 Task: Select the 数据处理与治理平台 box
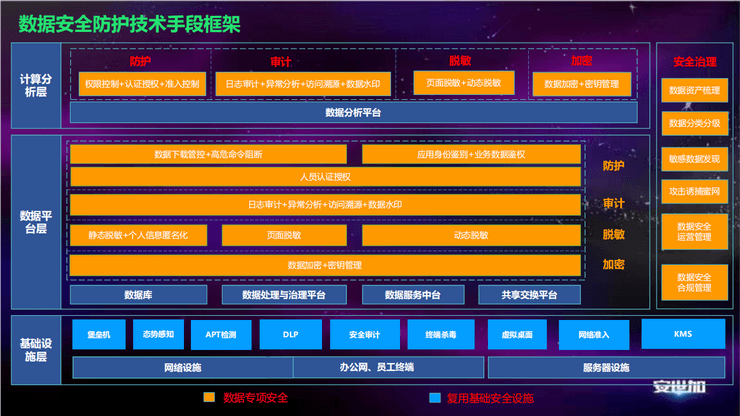point(284,295)
